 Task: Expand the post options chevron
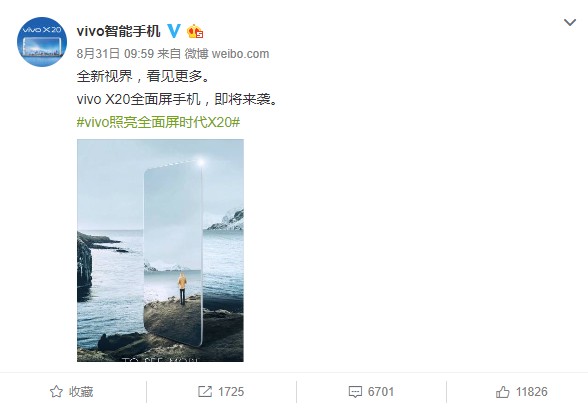coord(570,22)
